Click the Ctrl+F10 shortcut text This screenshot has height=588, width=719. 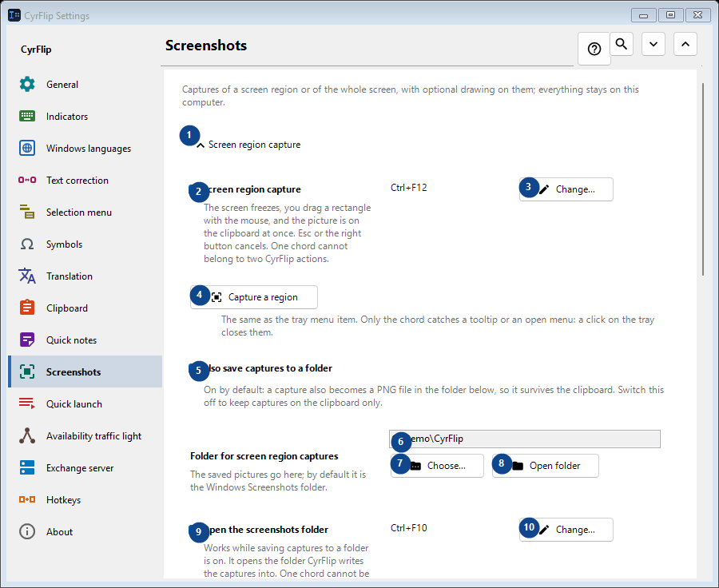(408, 528)
